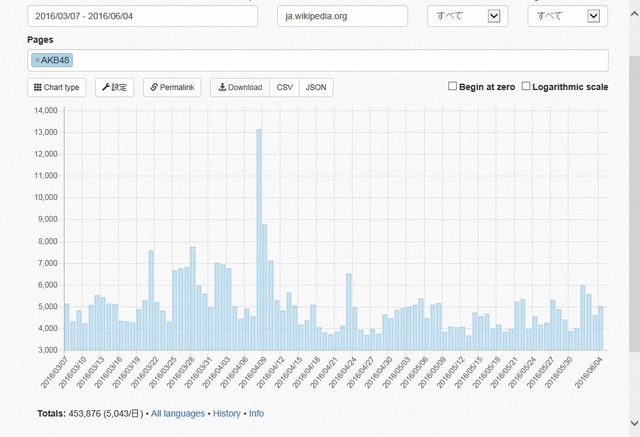
Task: Click the 2016/03/07 x-axis label
Action: (x=55, y=371)
